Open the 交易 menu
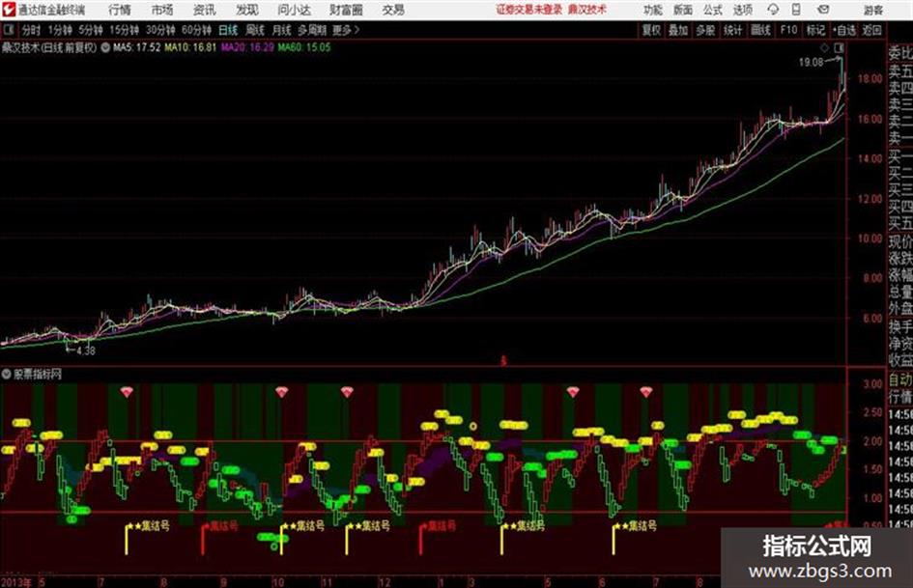The height and width of the screenshot is (588, 913). 393,10
